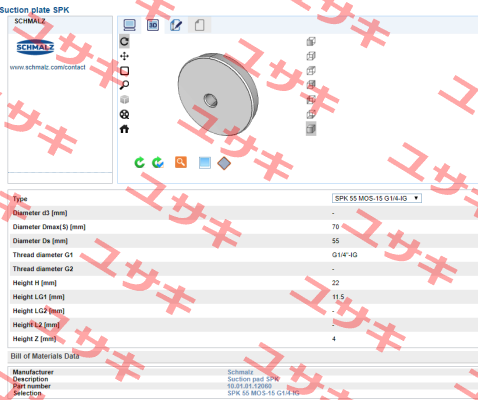
Task: Select the blank document tab
Action: 199,25
